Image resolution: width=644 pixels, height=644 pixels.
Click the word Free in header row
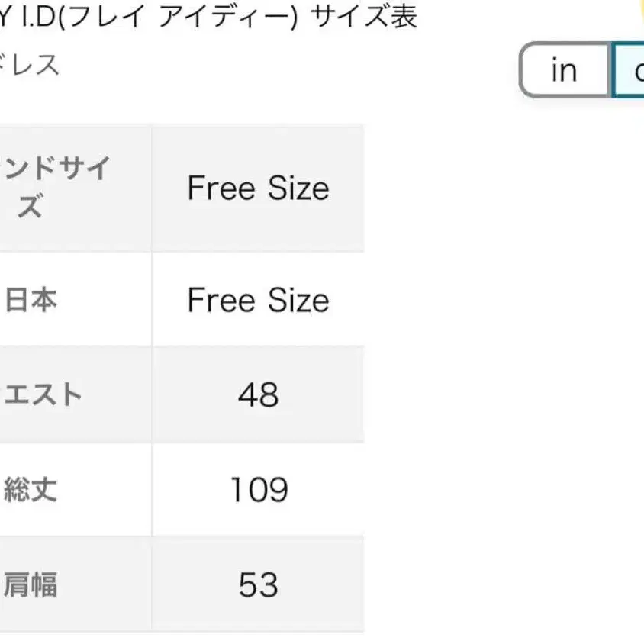coord(221,188)
